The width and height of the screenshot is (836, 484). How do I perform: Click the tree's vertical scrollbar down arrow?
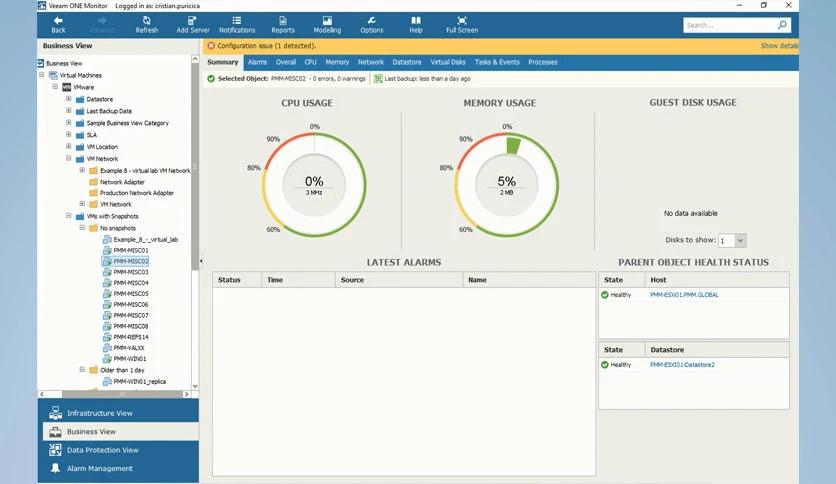[195, 386]
